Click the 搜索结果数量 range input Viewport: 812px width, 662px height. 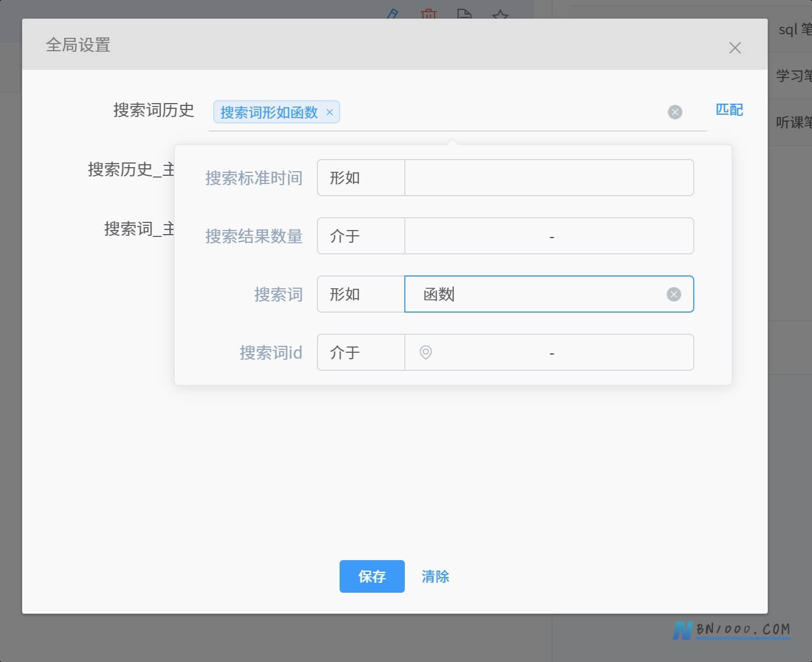[549, 236]
